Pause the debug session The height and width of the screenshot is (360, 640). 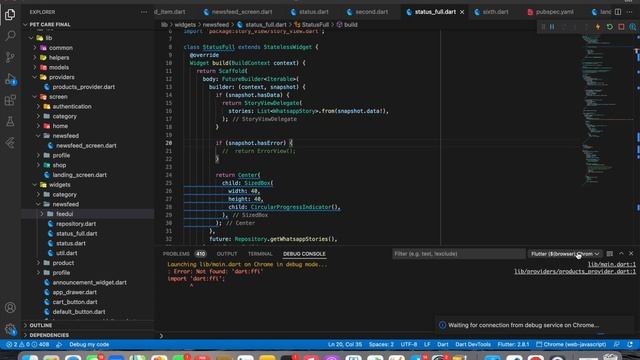click(552, 27)
